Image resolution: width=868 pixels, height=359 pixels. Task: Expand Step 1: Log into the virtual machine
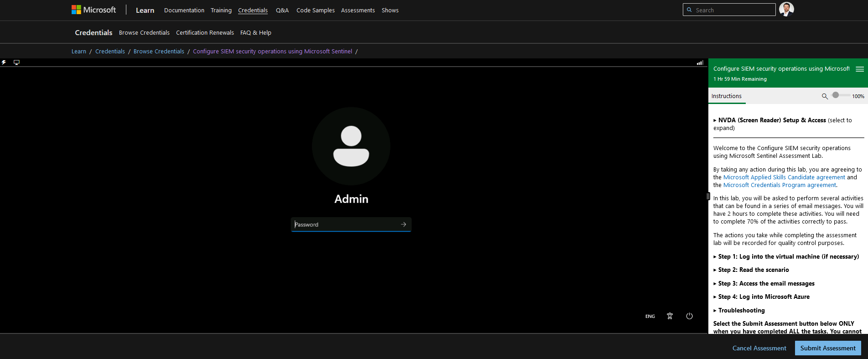coord(786,257)
